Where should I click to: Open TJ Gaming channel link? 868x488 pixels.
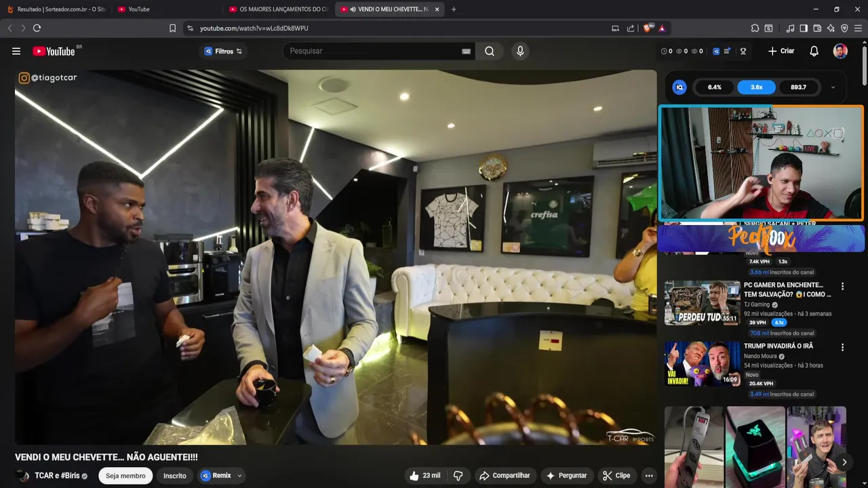757,304
